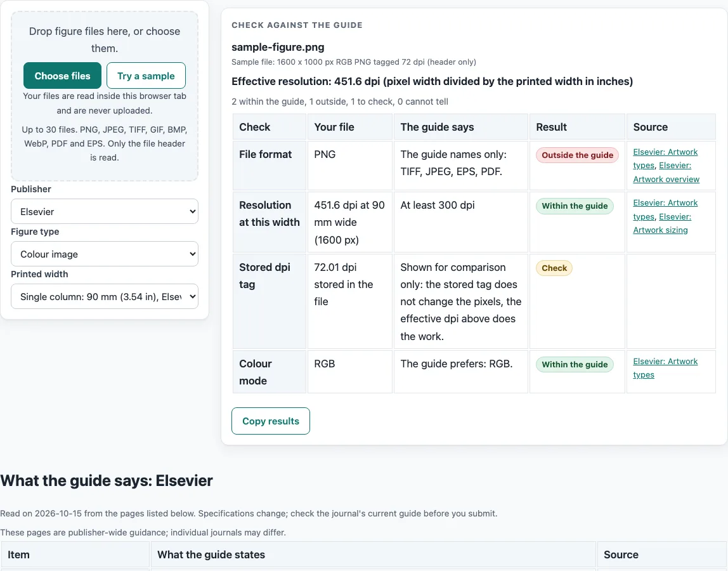Click the '72.01 dpi stored in the file' cell

[x=349, y=301]
